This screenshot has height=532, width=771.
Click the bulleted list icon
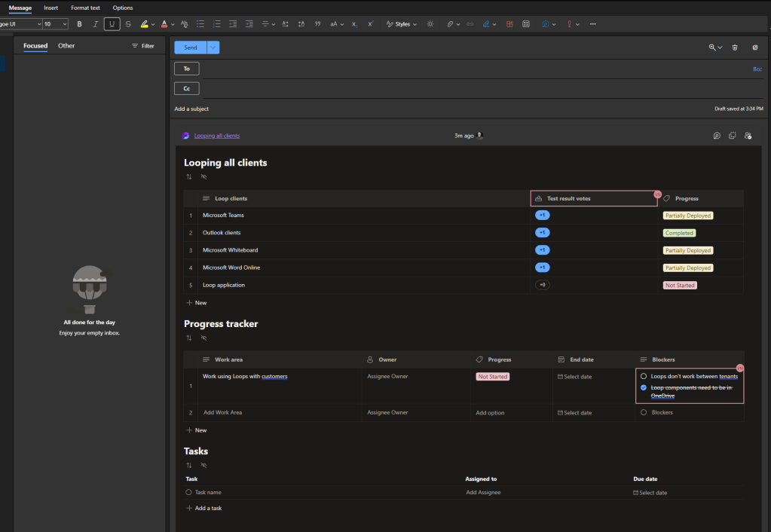pos(200,24)
